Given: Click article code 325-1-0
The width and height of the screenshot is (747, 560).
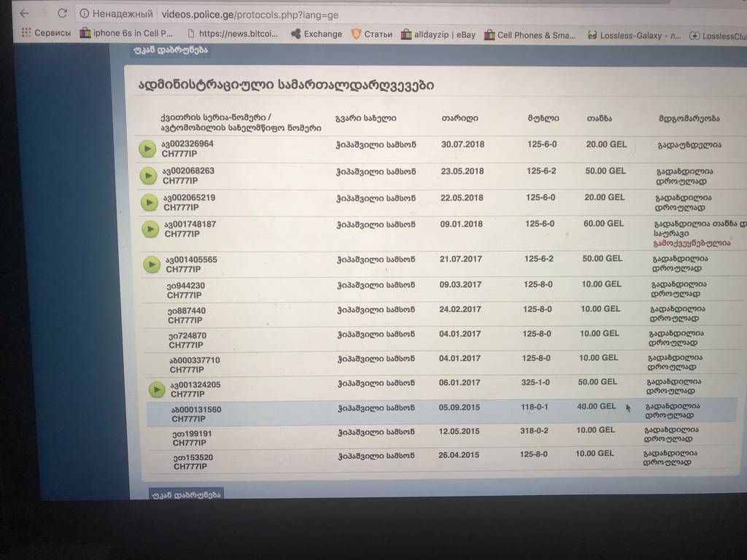Looking at the screenshot, I should coord(535,382).
